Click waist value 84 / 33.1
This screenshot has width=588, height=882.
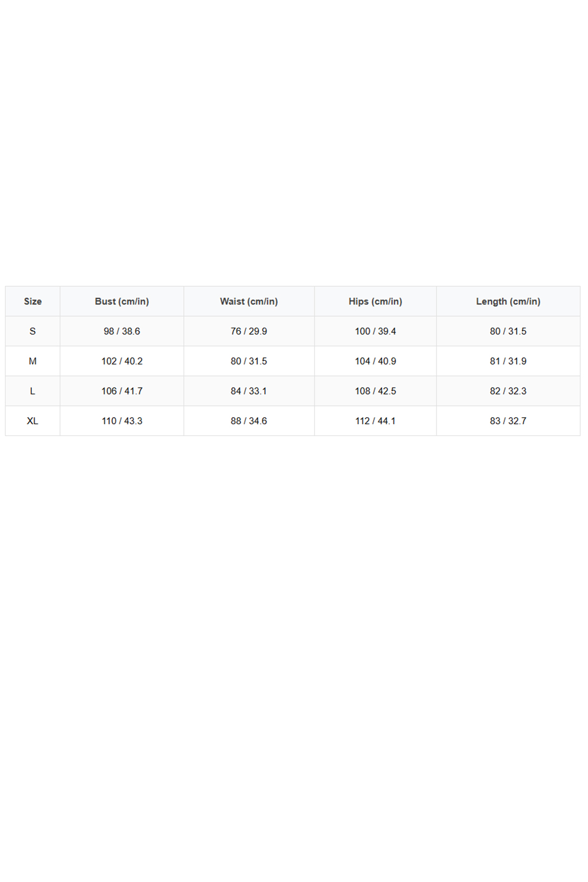(249, 391)
